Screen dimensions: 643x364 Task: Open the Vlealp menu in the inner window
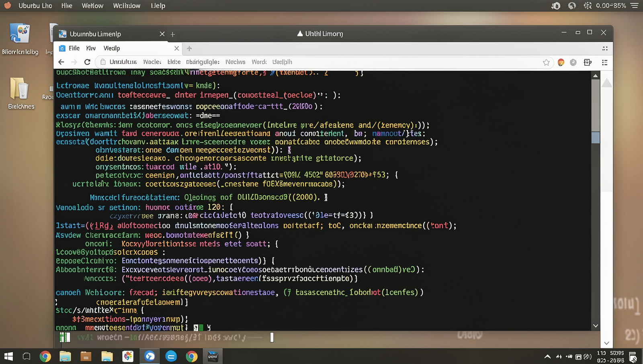point(112,48)
